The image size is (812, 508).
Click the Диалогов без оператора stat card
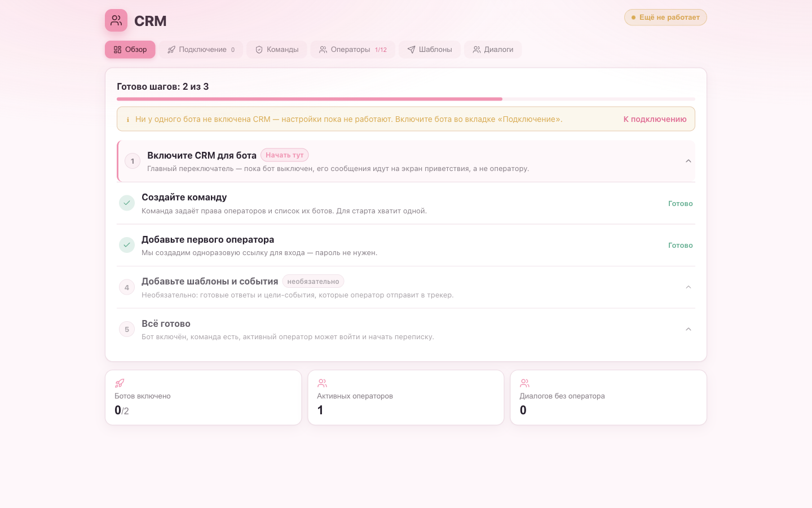(x=608, y=397)
